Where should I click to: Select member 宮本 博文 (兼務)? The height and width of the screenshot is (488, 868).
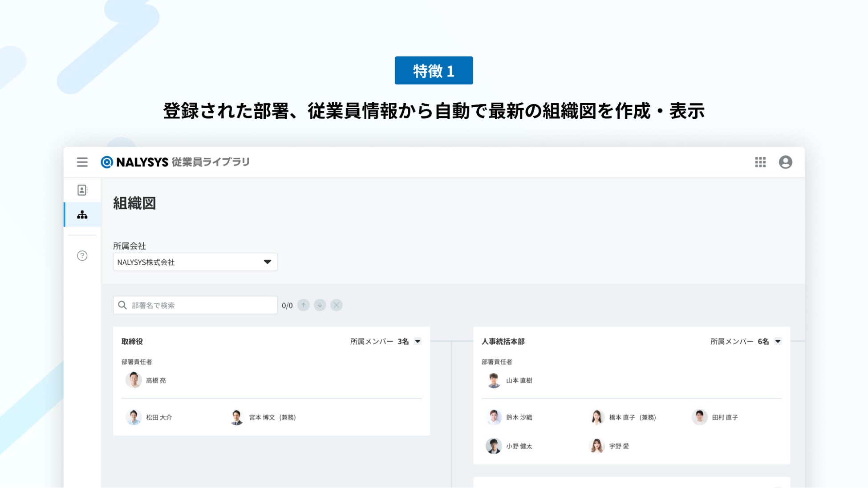(x=272, y=417)
